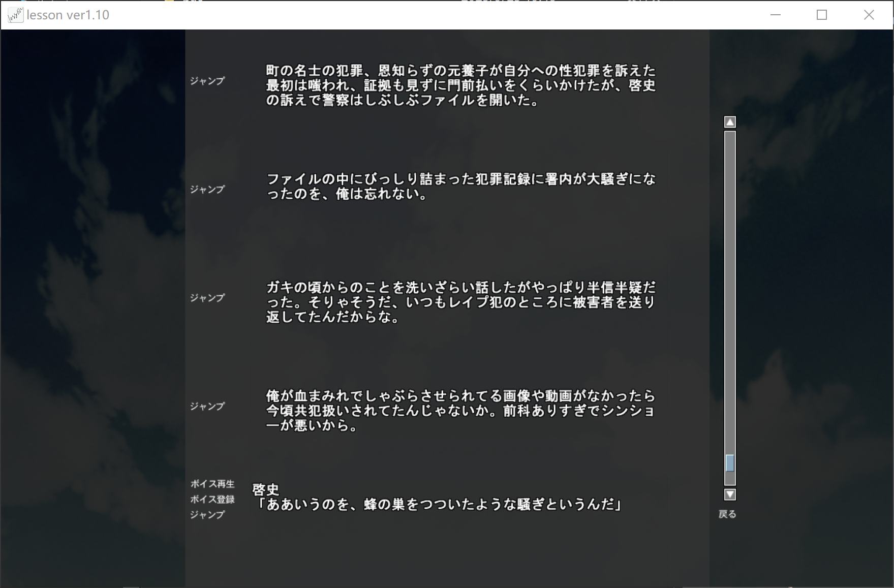Click ジャンプ beside 啓史's dialogue line
This screenshot has height=588, width=894.
[x=207, y=515]
